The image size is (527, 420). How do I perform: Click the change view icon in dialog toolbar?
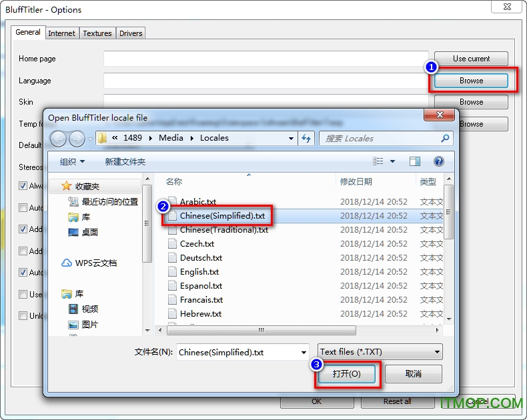point(378,161)
